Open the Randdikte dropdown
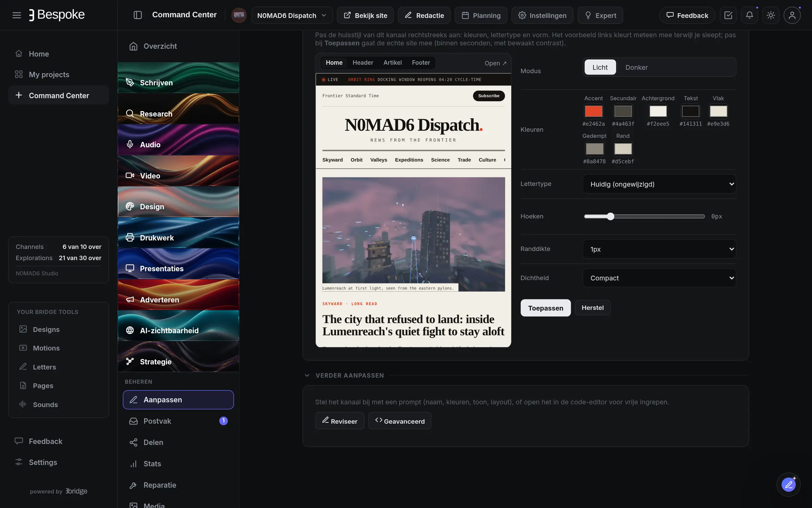 [659, 249]
